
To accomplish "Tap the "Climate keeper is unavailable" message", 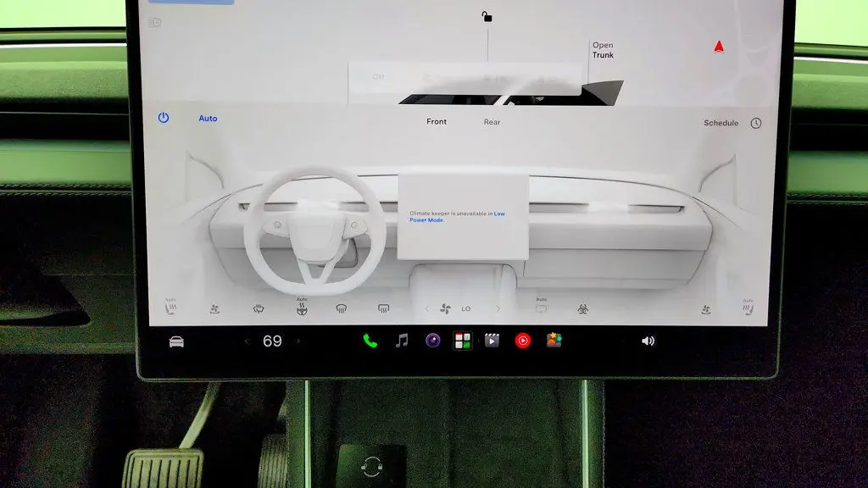I will click(x=457, y=216).
